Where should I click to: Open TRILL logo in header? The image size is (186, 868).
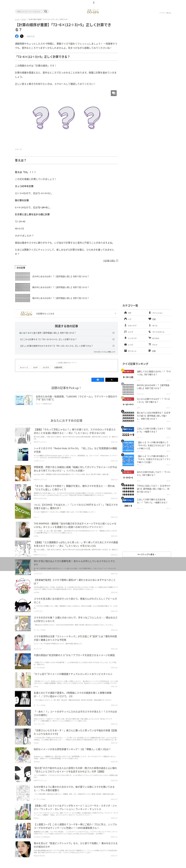168,13
